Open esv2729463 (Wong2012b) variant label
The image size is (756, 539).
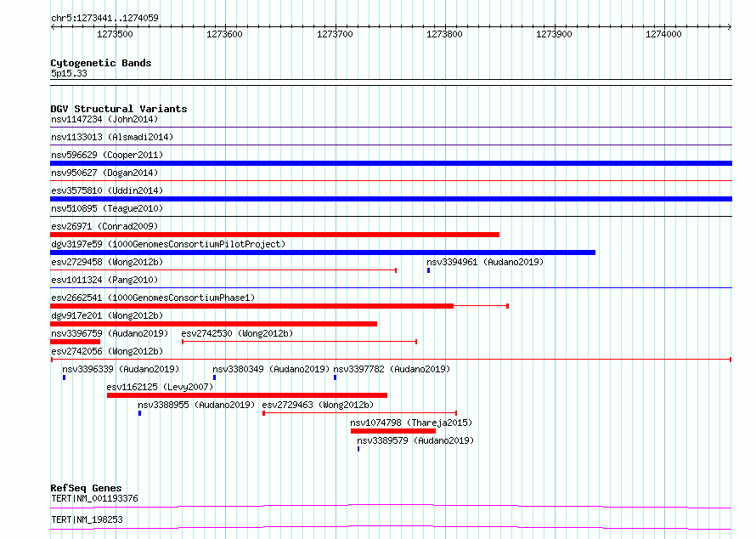pos(318,405)
